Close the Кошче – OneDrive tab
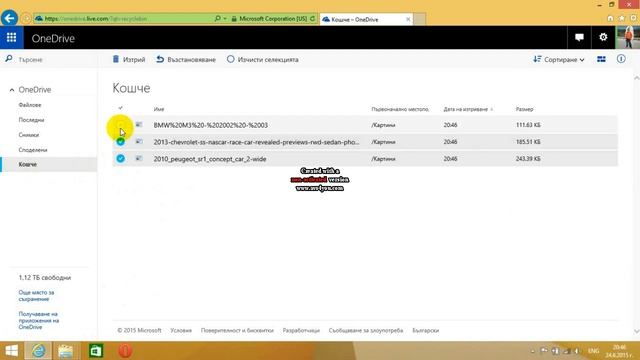640x360 pixels. click(x=408, y=19)
